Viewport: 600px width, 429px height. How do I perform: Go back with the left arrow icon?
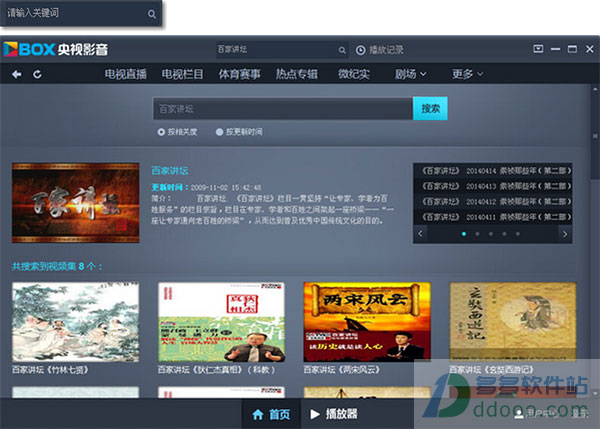(x=16, y=74)
